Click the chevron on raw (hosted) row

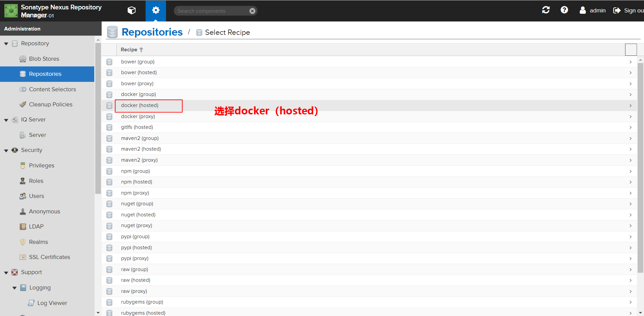coord(631,280)
